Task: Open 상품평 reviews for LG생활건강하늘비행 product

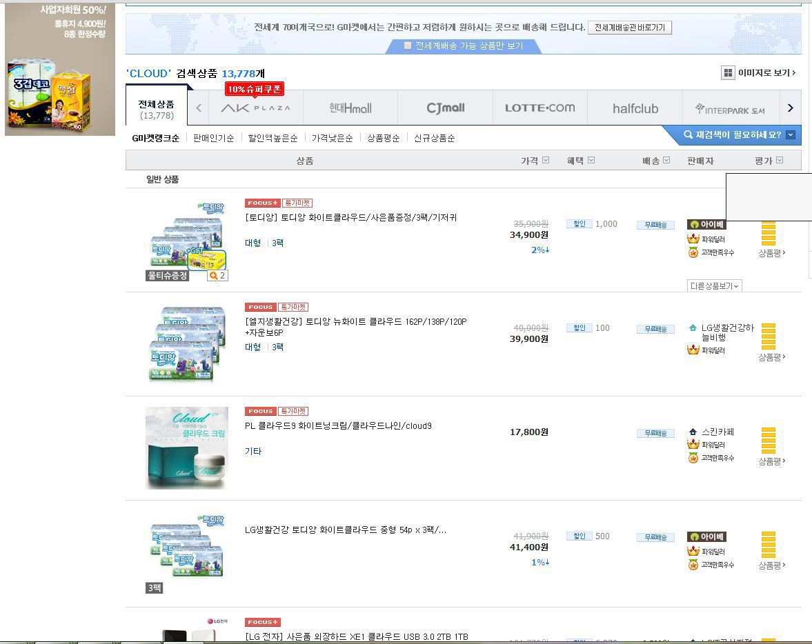Action: 771,357
